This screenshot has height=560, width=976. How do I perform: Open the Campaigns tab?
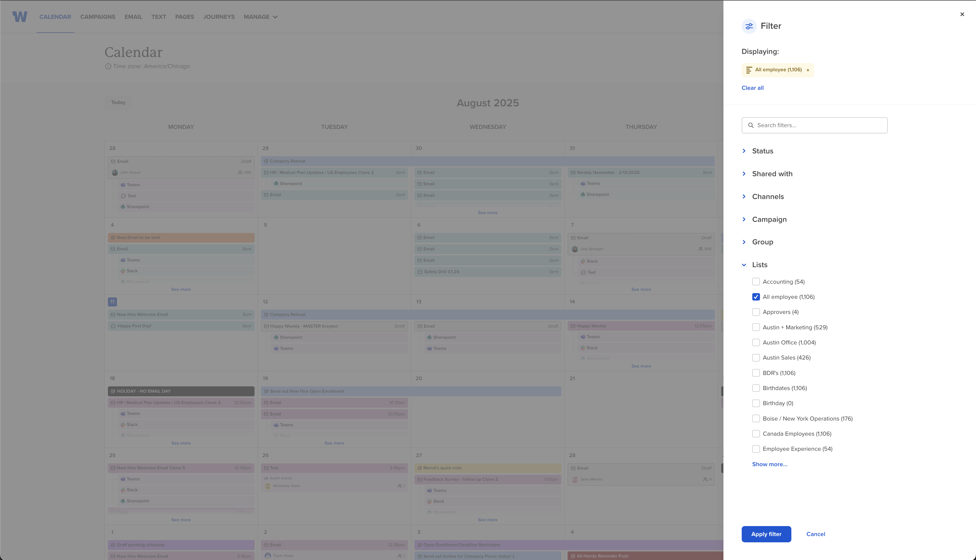pos(98,17)
